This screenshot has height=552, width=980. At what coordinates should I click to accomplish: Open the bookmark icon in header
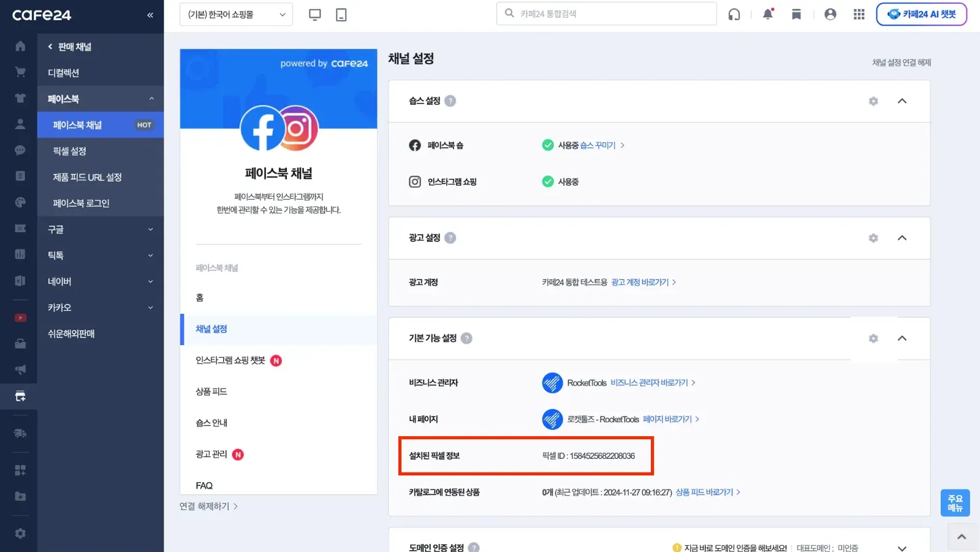pyautogui.click(x=796, y=14)
